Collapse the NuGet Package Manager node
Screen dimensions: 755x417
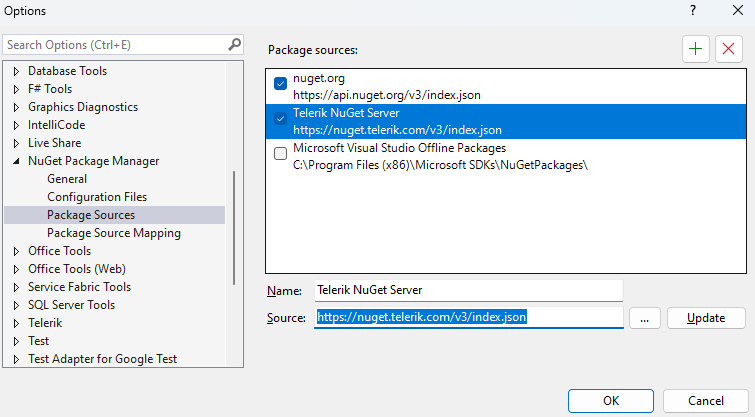(x=16, y=161)
